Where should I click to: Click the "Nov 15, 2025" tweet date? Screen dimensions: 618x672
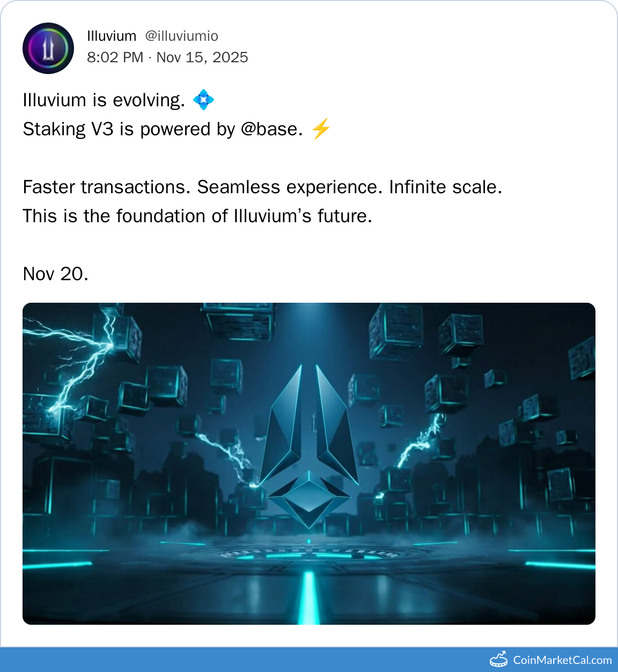pos(202,57)
